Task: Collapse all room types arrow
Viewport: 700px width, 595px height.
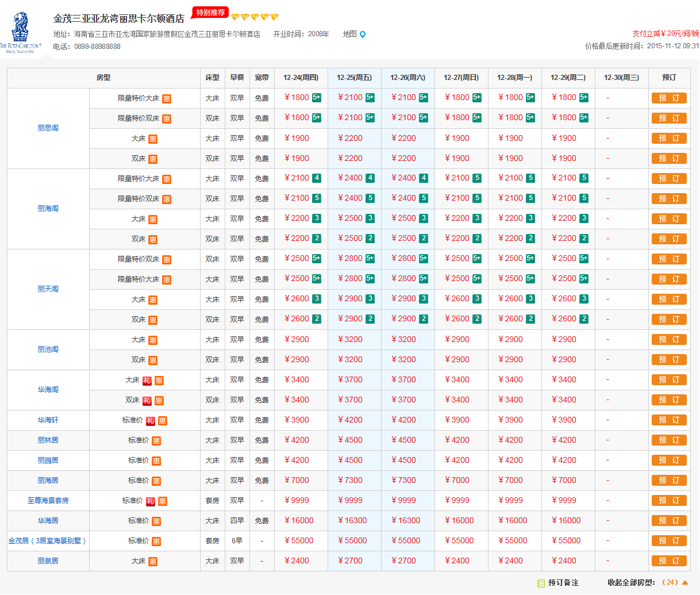Action: pos(685,582)
